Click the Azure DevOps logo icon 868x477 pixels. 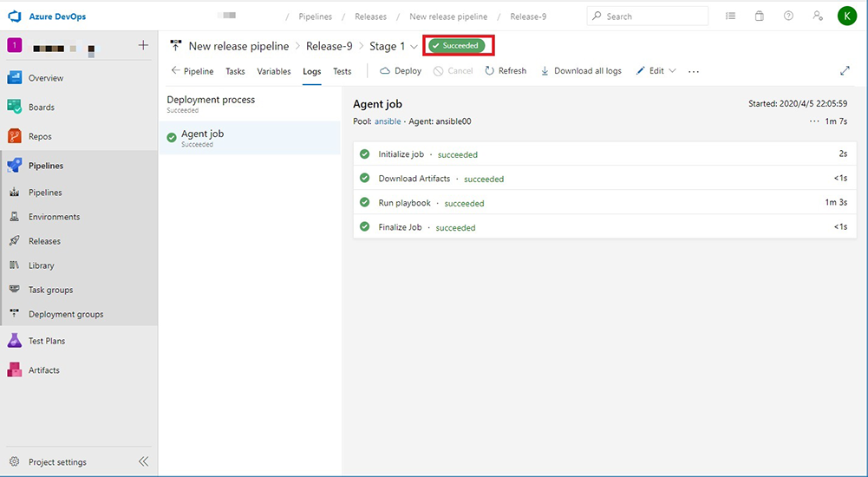(15, 16)
